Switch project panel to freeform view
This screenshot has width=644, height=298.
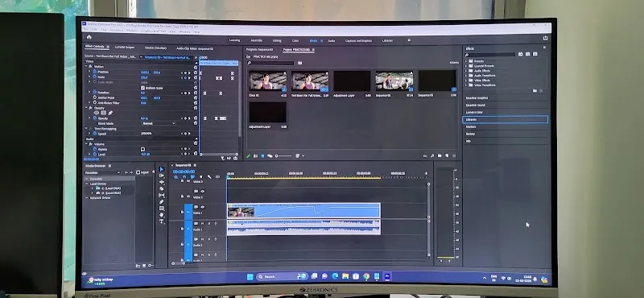pos(270,155)
